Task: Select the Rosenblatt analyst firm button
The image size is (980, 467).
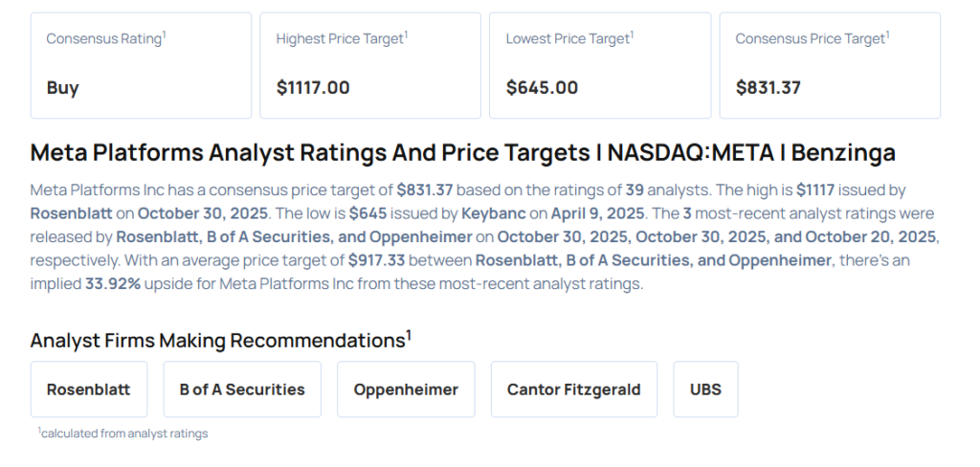Action: [89, 389]
